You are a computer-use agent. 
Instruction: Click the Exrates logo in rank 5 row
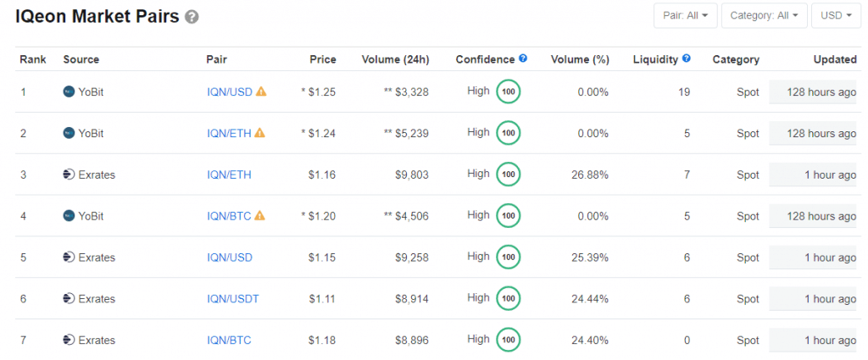[69, 258]
